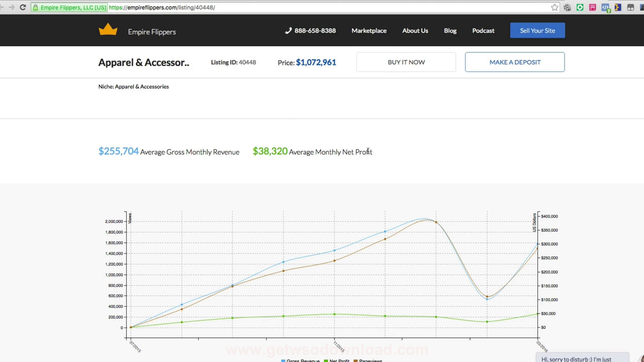Image resolution: width=644 pixels, height=362 pixels.
Task: Open the pink checklist extension icon
Action: tap(593, 8)
